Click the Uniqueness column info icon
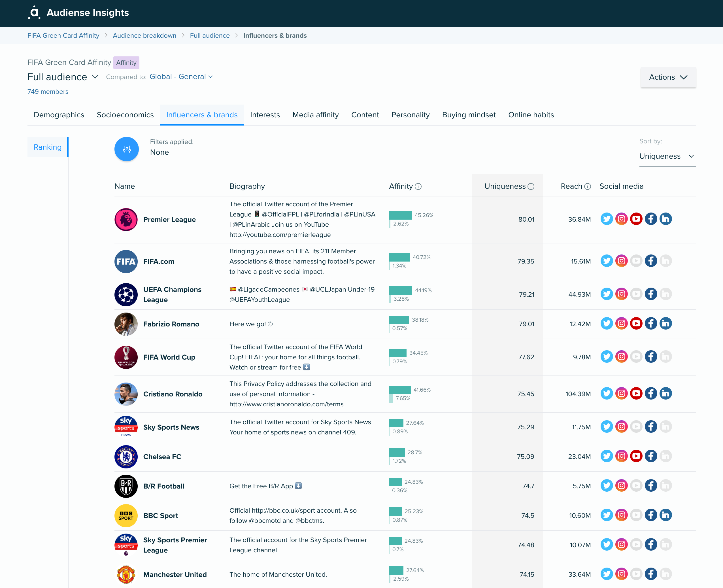The width and height of the screenshot is (723, 588). (531, 186)
